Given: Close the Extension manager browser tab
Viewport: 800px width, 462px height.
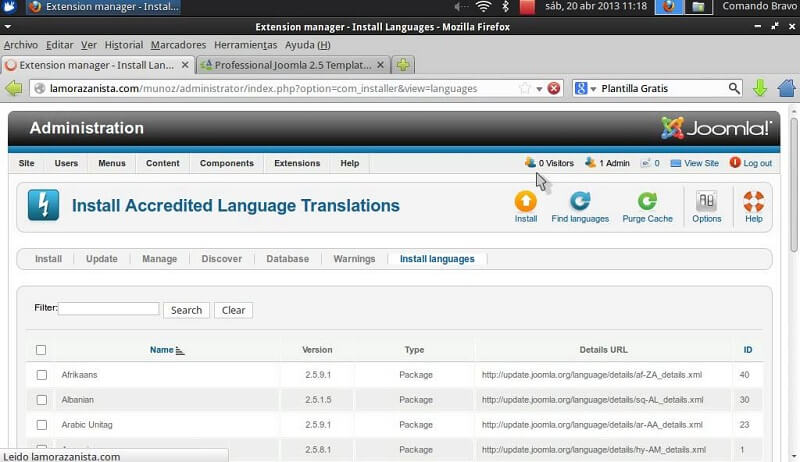Looking at the screenshot, I should click(185, 65).
